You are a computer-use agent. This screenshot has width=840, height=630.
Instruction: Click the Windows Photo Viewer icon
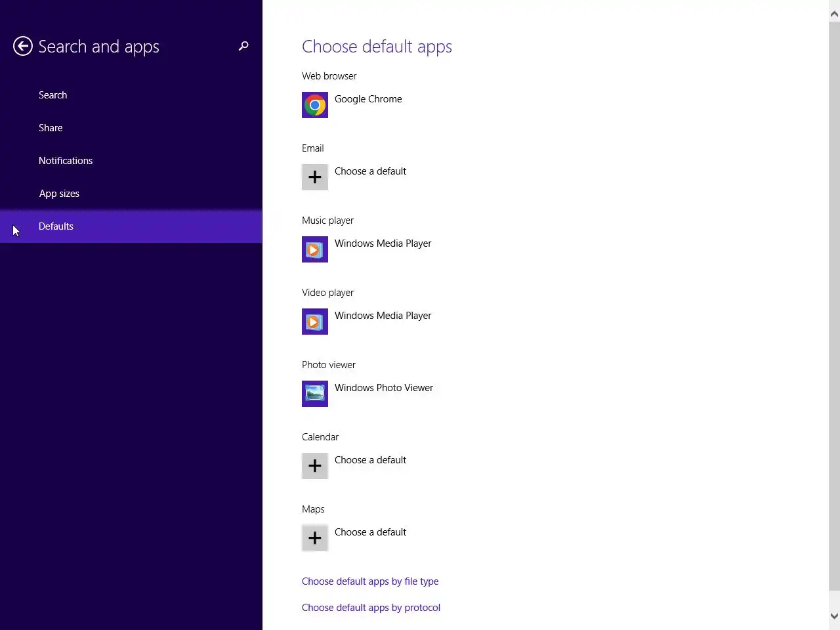click(x=315, y=394)
